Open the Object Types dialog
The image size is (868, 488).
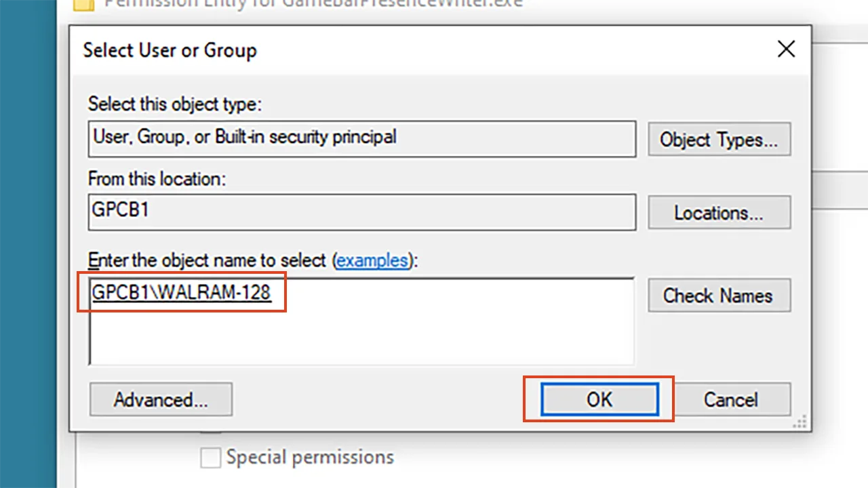(719, 140)
